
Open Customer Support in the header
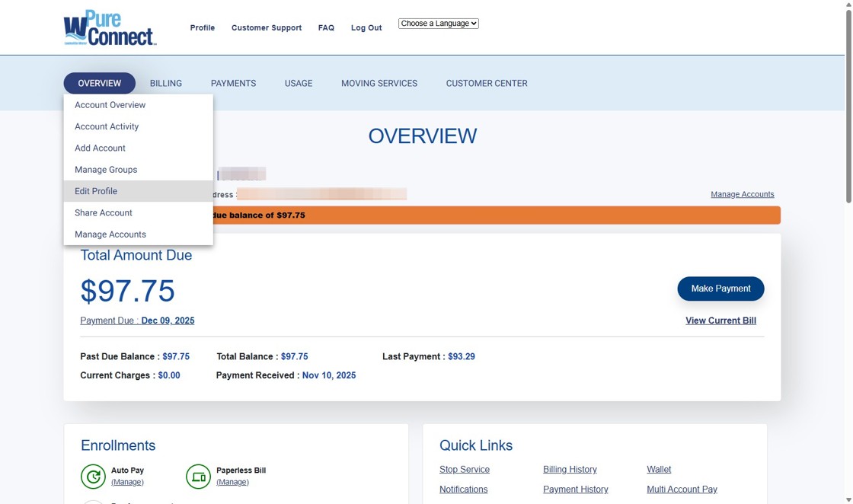point(267,27)
